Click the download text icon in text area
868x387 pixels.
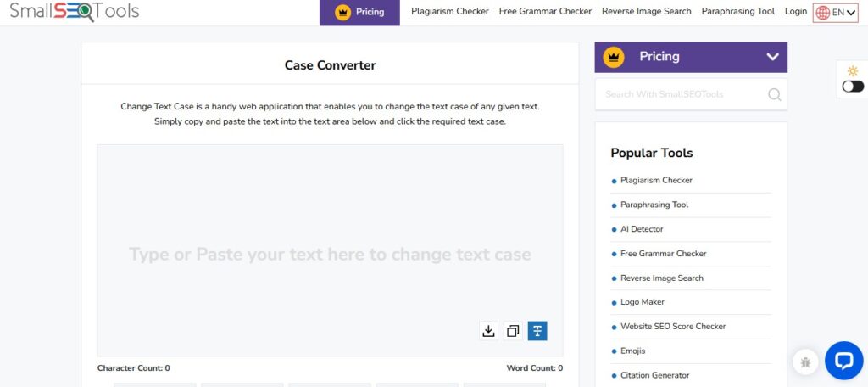pos(488,331)
